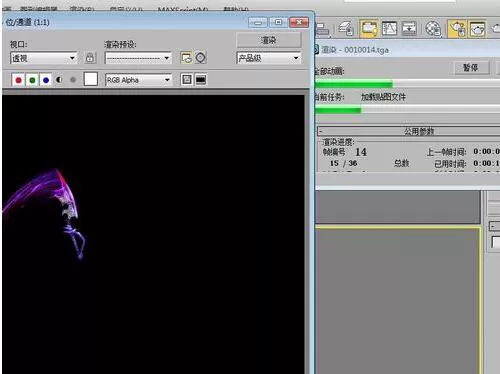Screen dimensions: 500x374
Task: Click the white color swatch
Action: [x=91, y=79]
